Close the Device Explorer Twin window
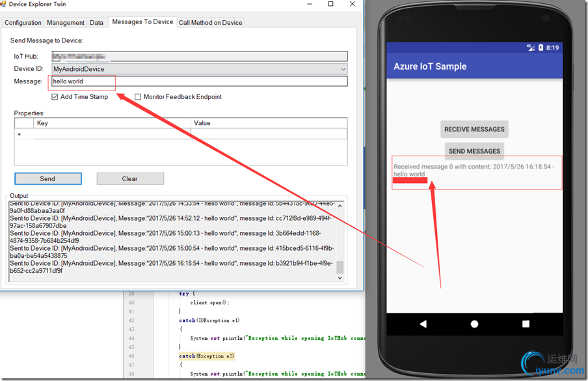The height and width of the screenshot is (381, 588). pyautogui.click(x=352, y=4)
